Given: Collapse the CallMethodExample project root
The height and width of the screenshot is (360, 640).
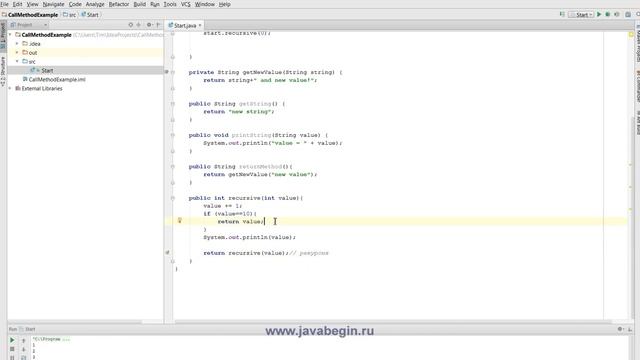Looking at the screenshot, I should coord(10,35).
